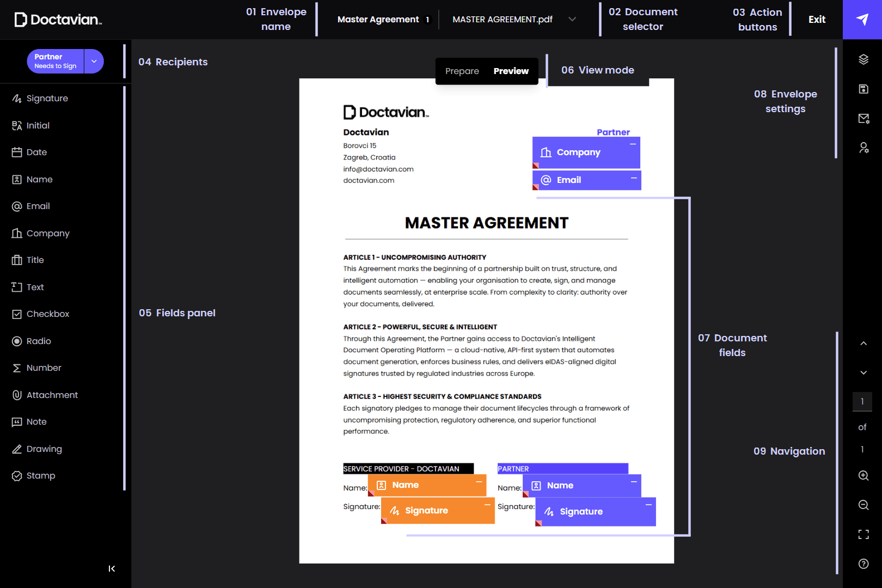The height and width of the screenshot is (588, 882).
Task: Select the Partner Needs to Sign recipient
Action: [x=56, y=61]
